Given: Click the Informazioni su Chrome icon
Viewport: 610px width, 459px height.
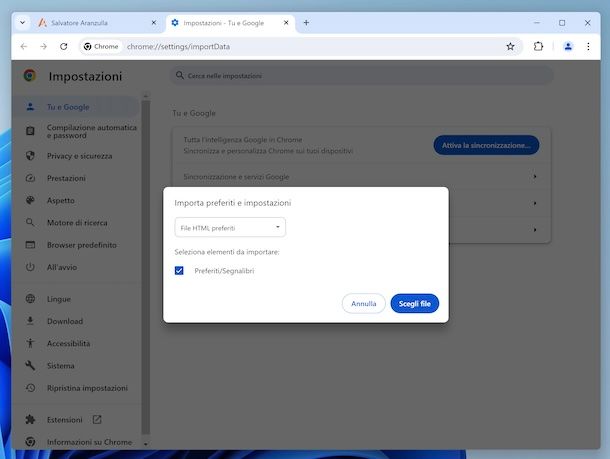Looking at the screenshot, I should [30, 442].
